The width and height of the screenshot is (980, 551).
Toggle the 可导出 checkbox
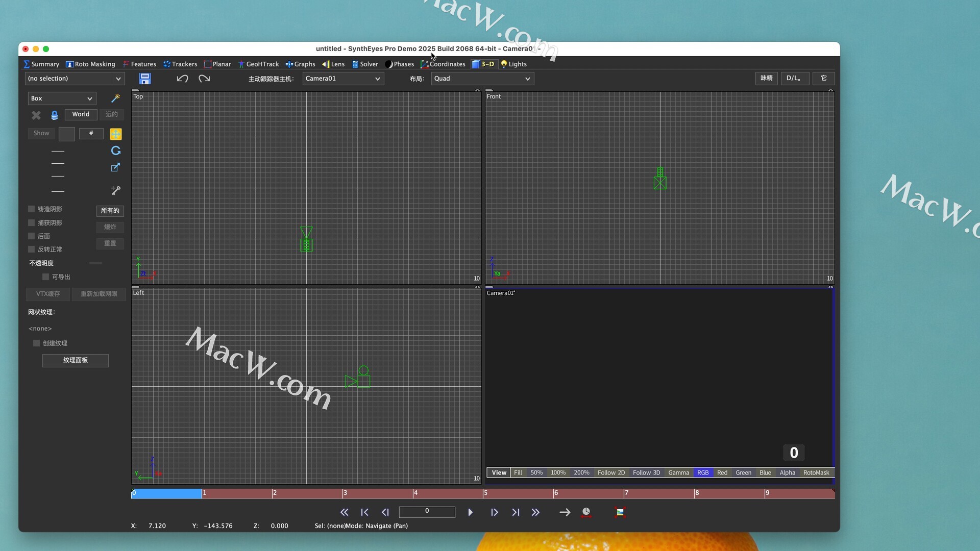click(x=46, y=277)
